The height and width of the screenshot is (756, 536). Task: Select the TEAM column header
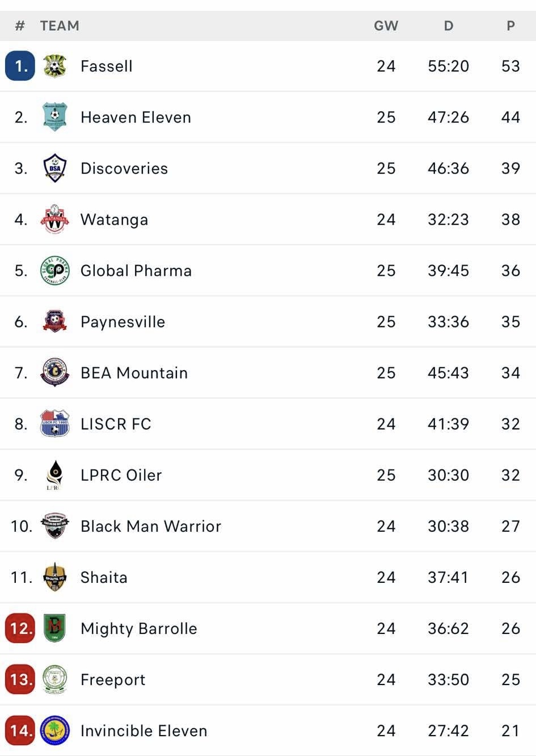coord(60,26)
